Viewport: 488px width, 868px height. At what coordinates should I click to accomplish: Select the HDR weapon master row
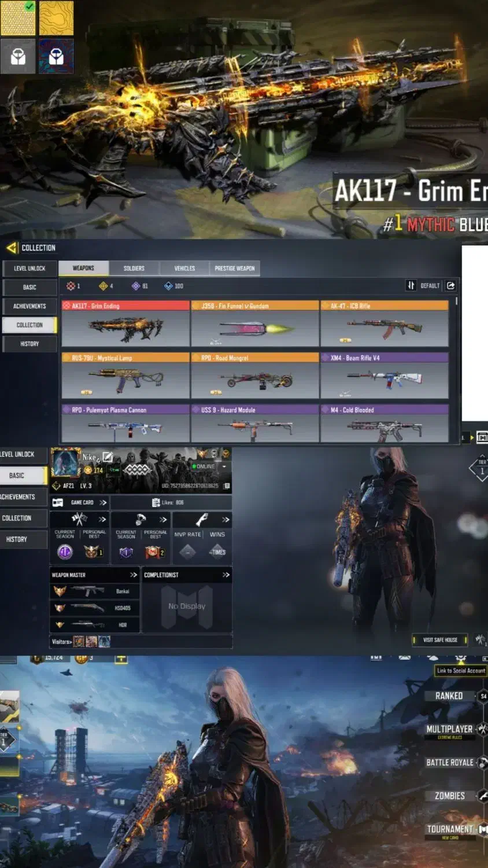point(95,625)
